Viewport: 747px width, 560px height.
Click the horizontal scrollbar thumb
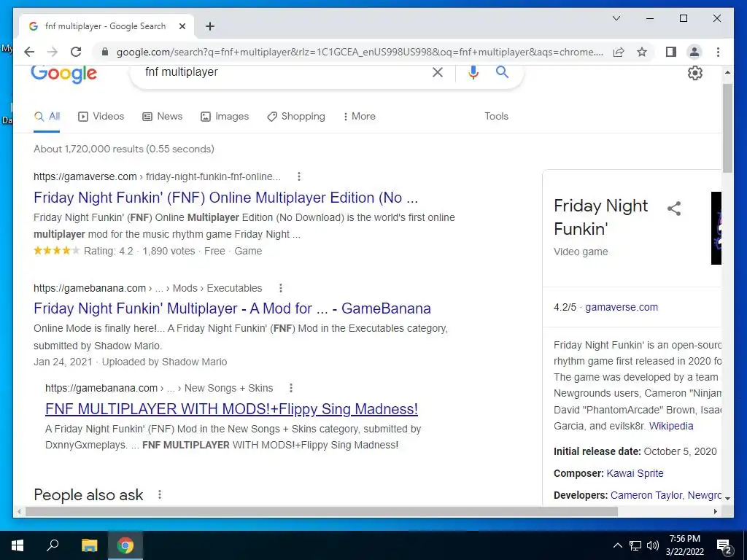point(322,511)
